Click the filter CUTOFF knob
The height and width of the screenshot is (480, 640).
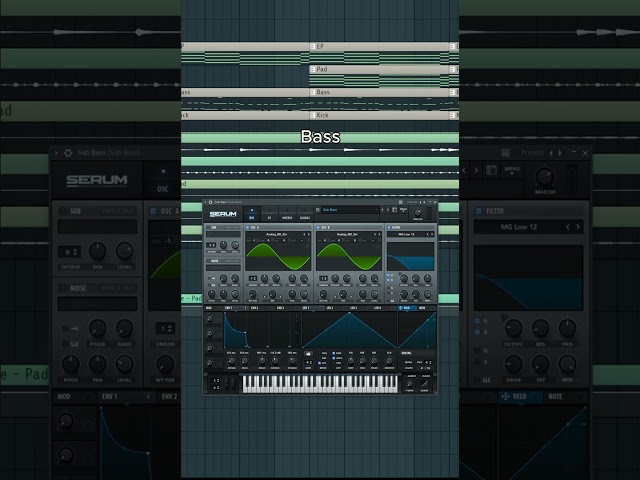click(x=404, y=278)
